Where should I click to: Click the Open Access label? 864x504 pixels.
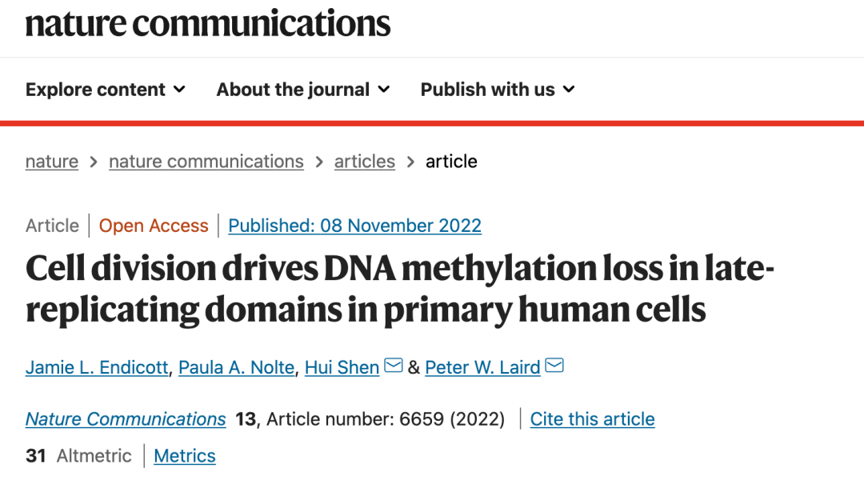tap(154, 226)
